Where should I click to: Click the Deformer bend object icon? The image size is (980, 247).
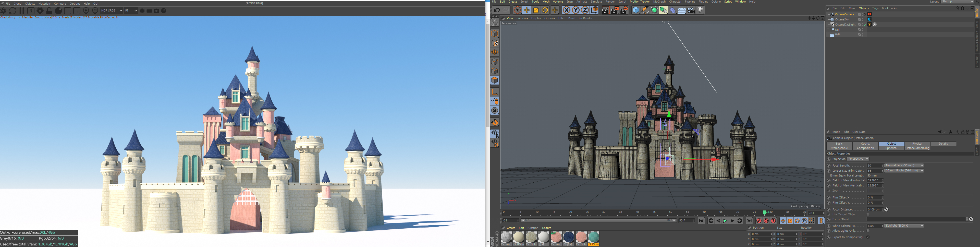pyautogui.click(x=673, y=10)
